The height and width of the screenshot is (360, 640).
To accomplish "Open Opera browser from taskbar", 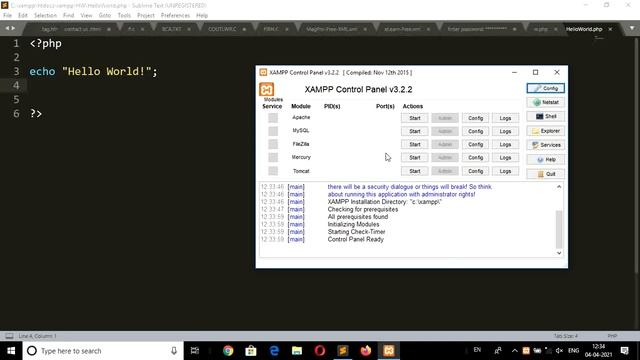I will [320, 351].
